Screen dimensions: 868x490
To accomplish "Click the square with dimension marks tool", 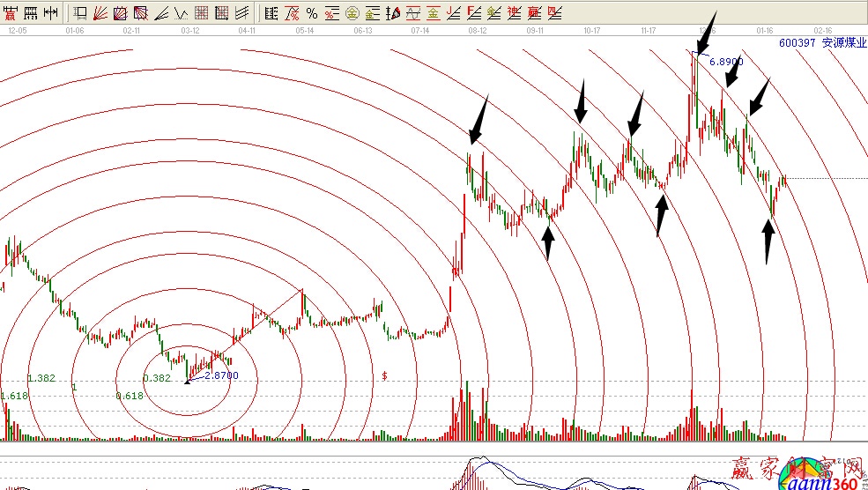I will (x=79, y=13).
